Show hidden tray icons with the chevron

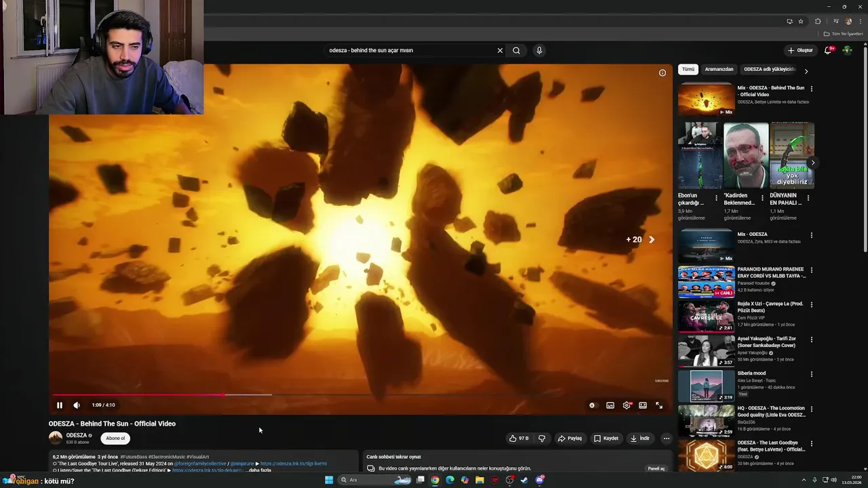point(804,480)
